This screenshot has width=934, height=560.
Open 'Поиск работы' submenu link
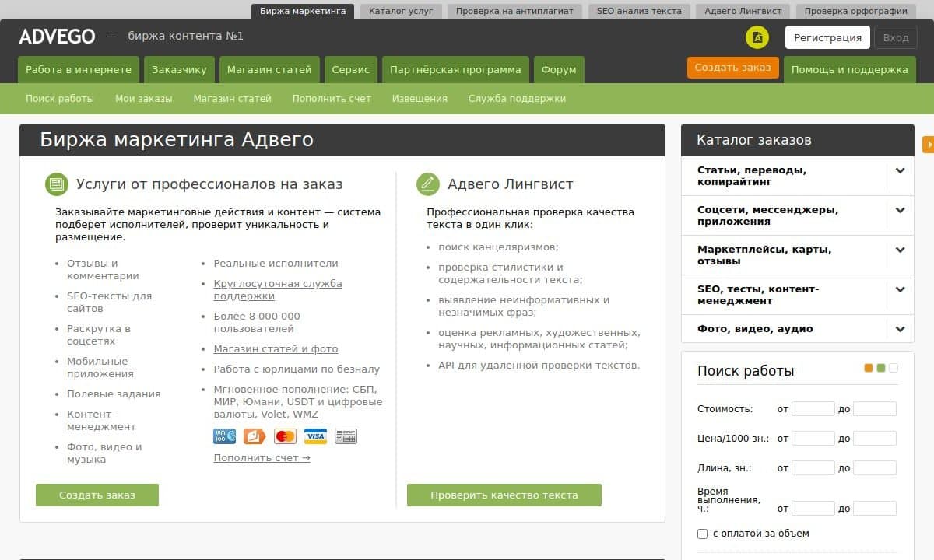coord(60,99)
